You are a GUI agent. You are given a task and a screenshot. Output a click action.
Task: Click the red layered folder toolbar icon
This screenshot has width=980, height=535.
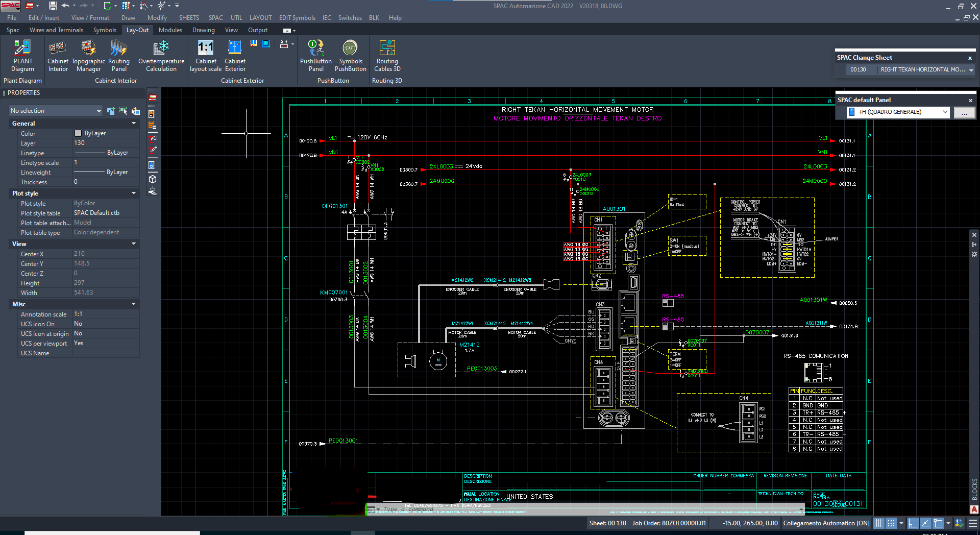coord(152,98)
